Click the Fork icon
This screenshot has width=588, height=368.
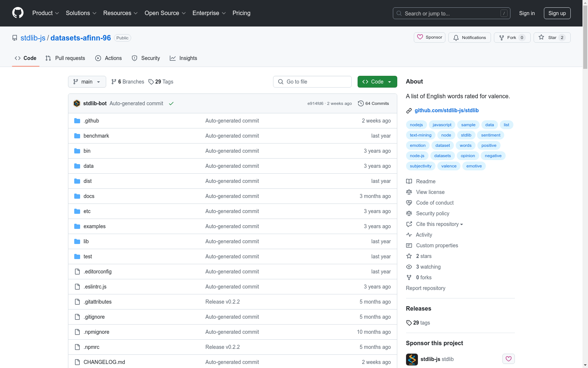coord(502,38)
